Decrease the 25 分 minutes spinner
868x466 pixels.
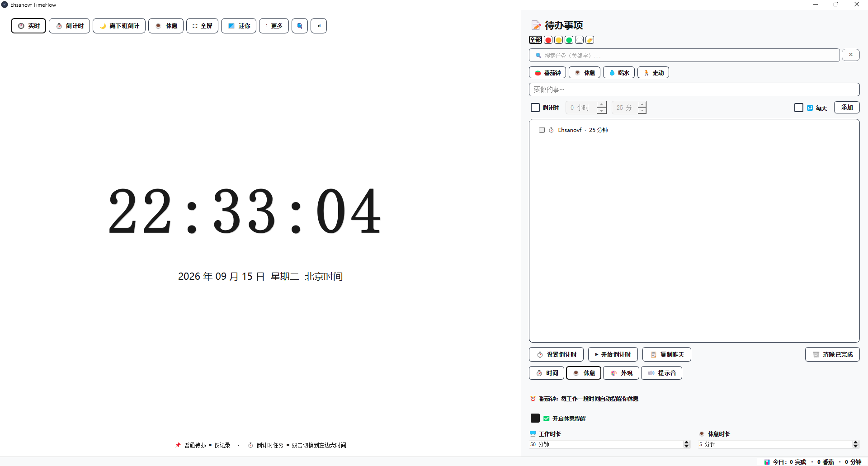(x=642, y=111)
